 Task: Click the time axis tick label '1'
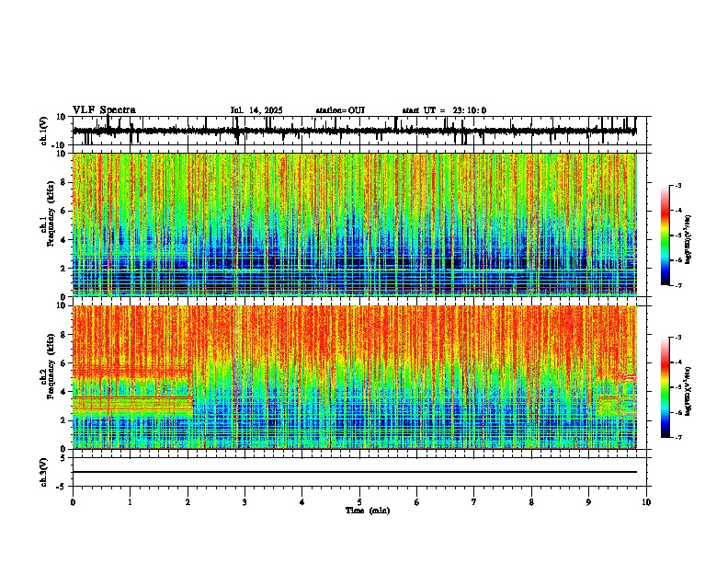(130, 502)
